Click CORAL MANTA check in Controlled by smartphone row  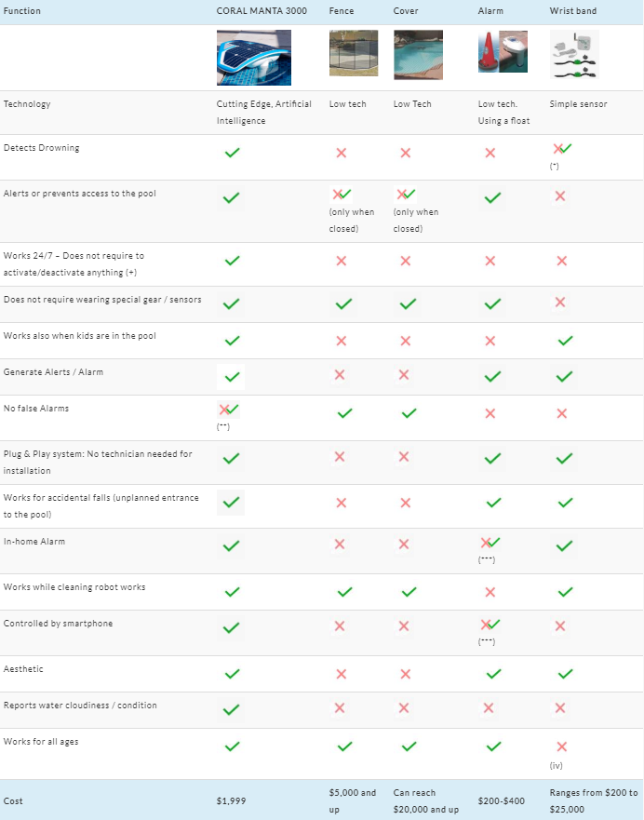coord(231,628)
